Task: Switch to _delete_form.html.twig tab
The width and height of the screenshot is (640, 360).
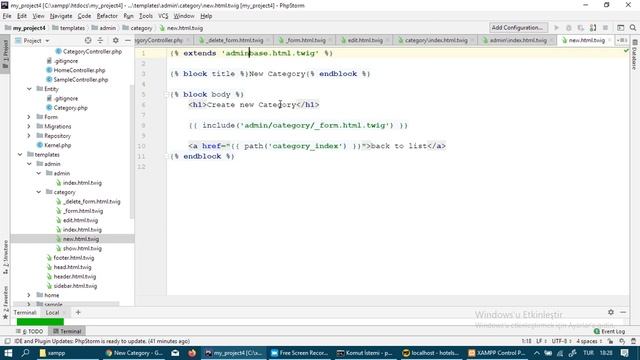Action: click(234, 40)
